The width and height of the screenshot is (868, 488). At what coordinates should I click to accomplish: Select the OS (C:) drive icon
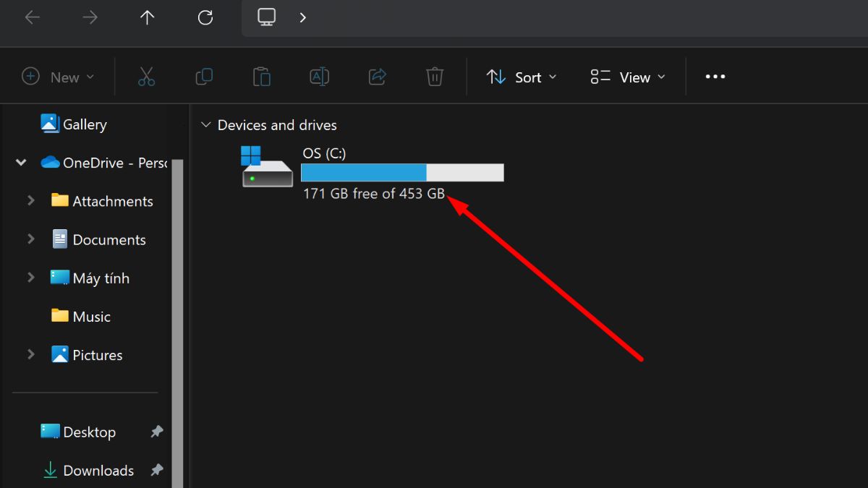[x=267, y=166]
